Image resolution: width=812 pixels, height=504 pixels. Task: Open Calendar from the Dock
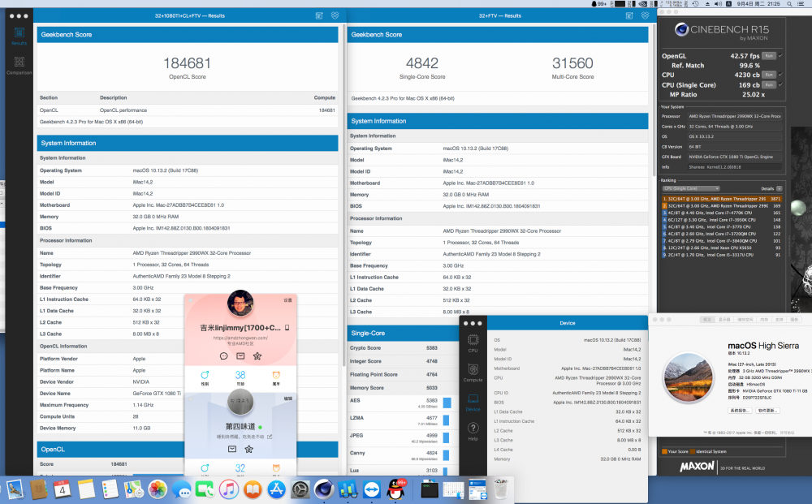[63, 489]
